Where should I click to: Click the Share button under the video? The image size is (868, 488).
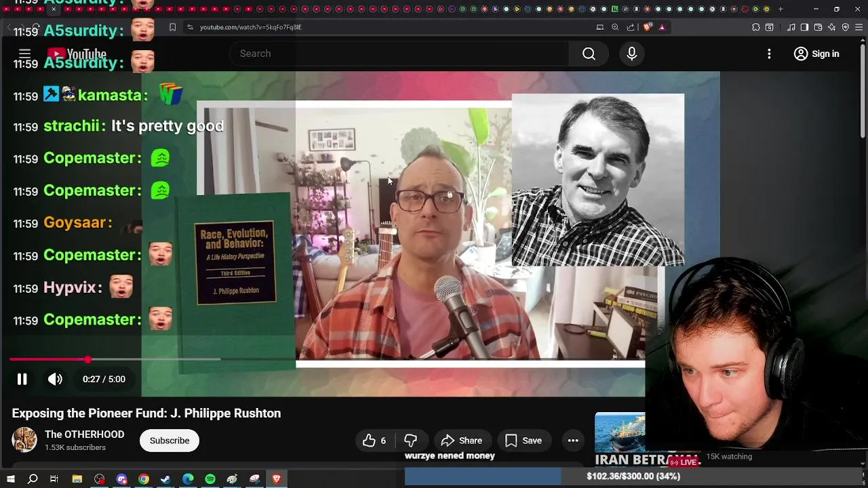click(x=462, y=441)
